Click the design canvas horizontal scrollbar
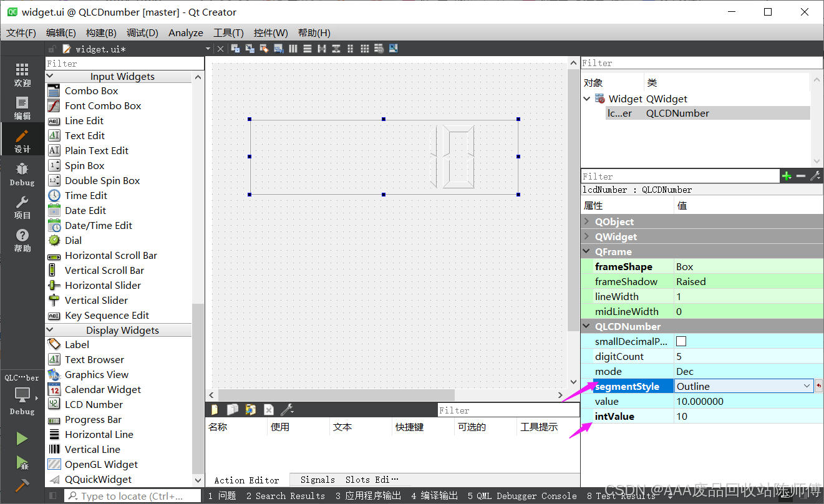Screen dimensions: 824x504 337,395
